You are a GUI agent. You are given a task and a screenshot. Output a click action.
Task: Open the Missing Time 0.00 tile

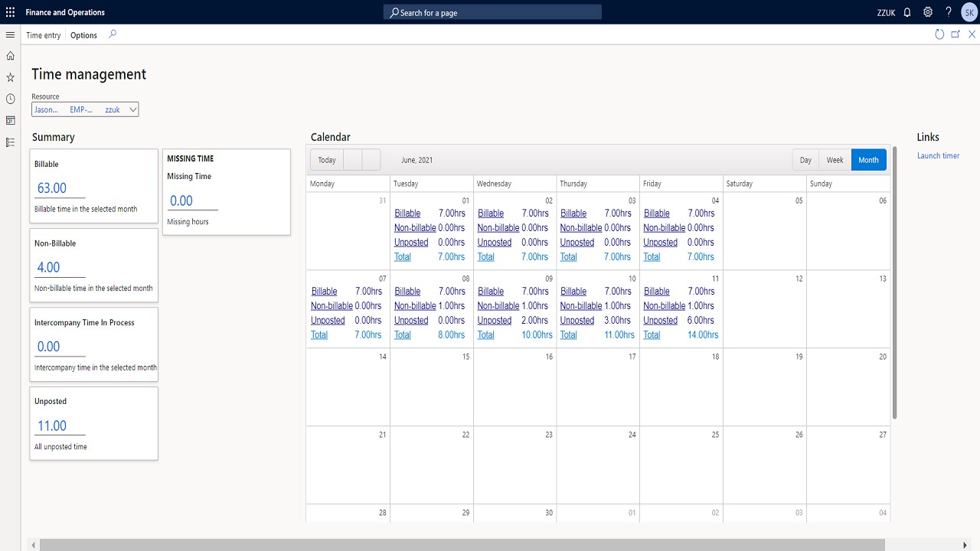(x=227, y=192)
